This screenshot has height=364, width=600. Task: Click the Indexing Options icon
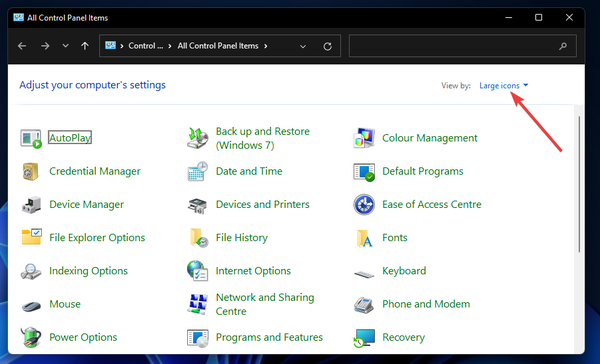(x=31, y=271)
